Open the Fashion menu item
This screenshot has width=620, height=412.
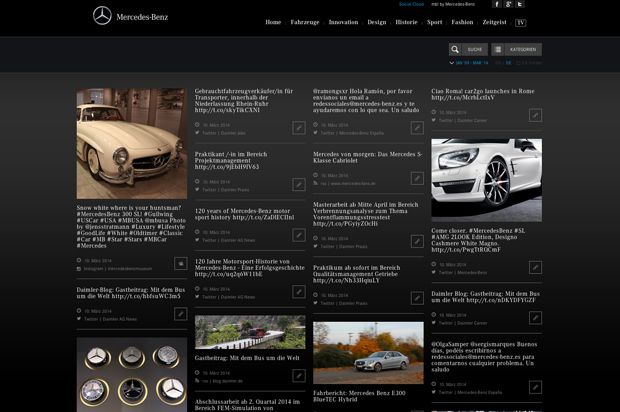pyautogui.click(x=462, y=22)
